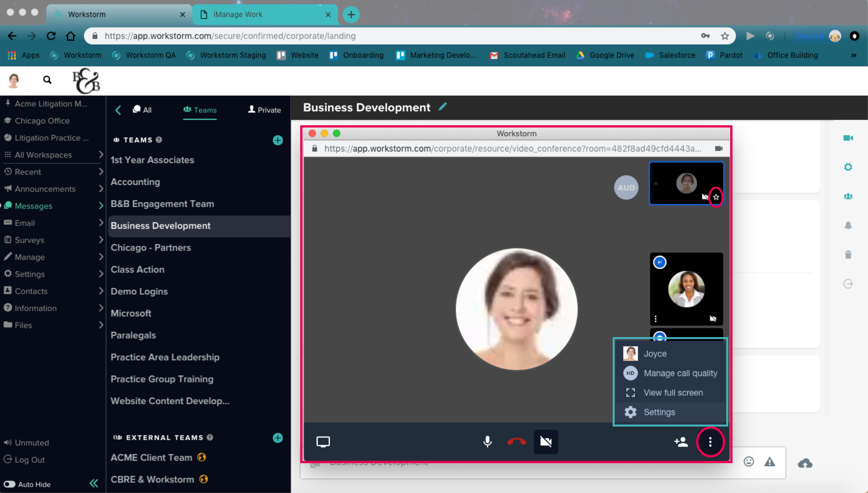868x493 pixels.
Task: Click the Teams help question mark icon
Action: (159, 139)
